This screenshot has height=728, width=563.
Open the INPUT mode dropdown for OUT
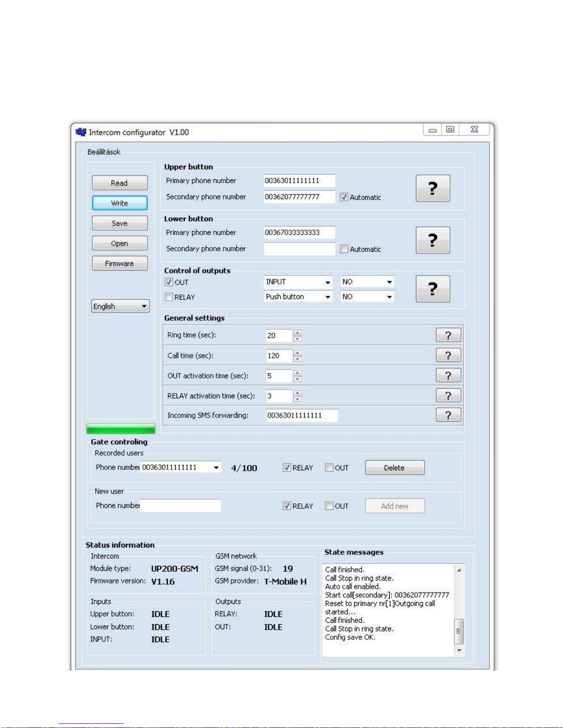click(298, 282)
